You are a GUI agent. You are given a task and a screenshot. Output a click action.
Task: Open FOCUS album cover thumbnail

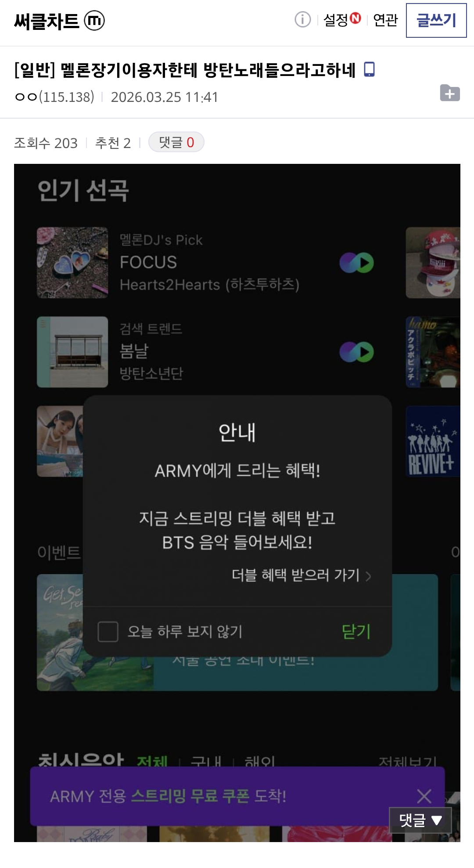coord(72,263)
